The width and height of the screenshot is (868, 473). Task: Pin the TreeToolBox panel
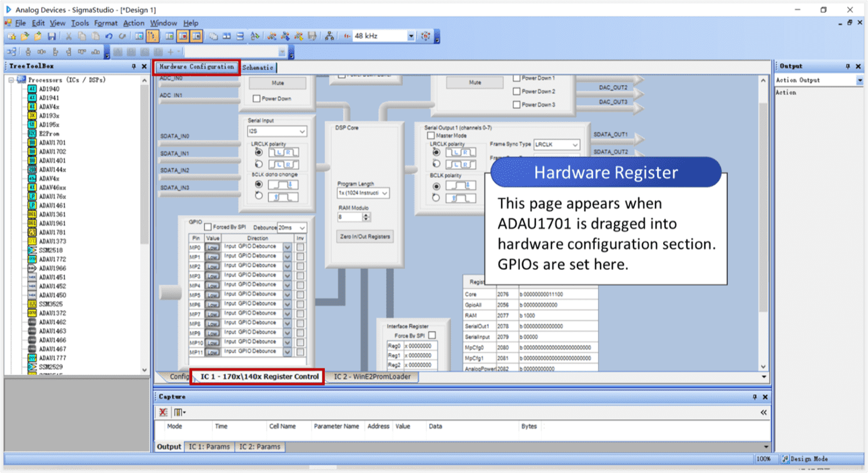click(134, 66)
